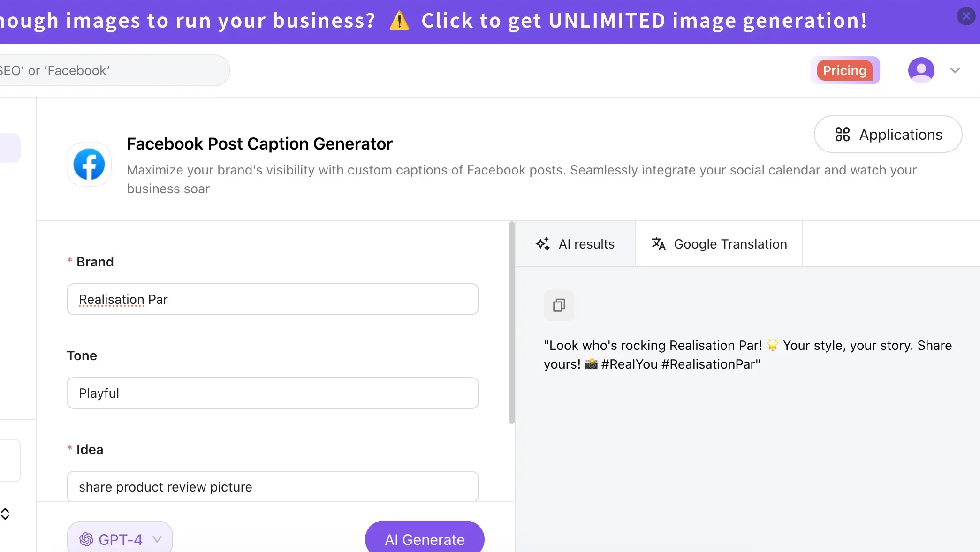Click the form panel vertical scrollbar
The height and width of the screenshot is (552, 980).
[x=511, y=323]
